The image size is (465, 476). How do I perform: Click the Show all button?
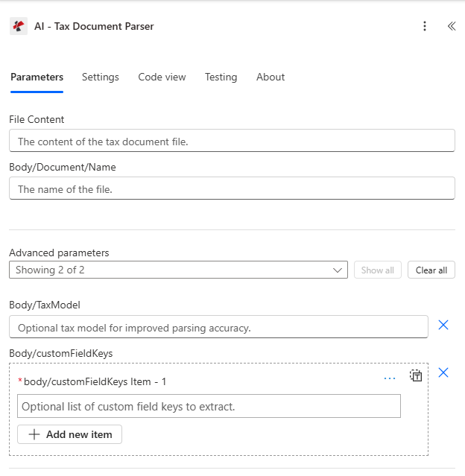pos(378,270)
